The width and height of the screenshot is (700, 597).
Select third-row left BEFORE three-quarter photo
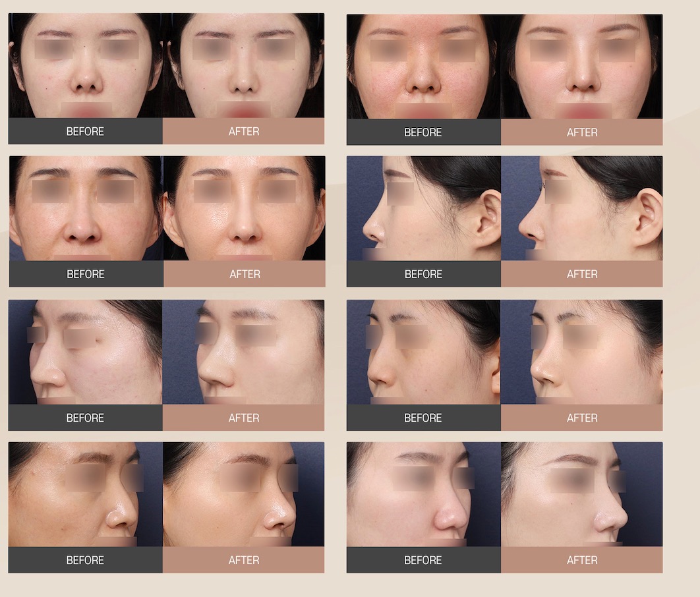(x=85, y=352)
